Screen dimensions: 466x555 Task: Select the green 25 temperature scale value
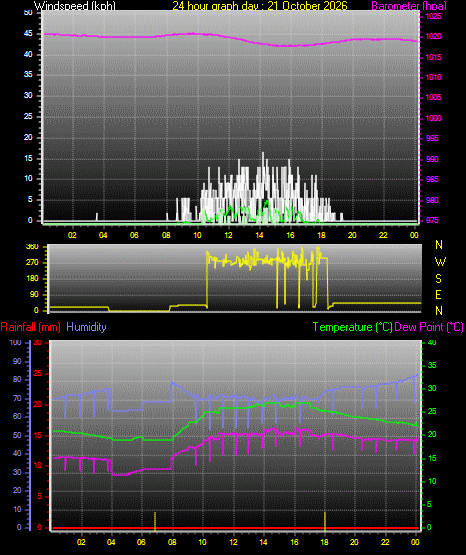[x=432, y=412]
